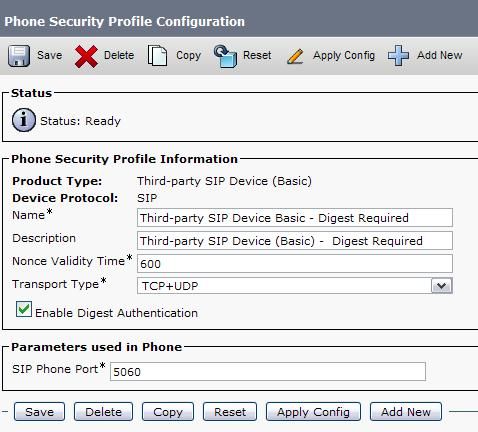Click the bottom Add New button

(x=406, y=412)
